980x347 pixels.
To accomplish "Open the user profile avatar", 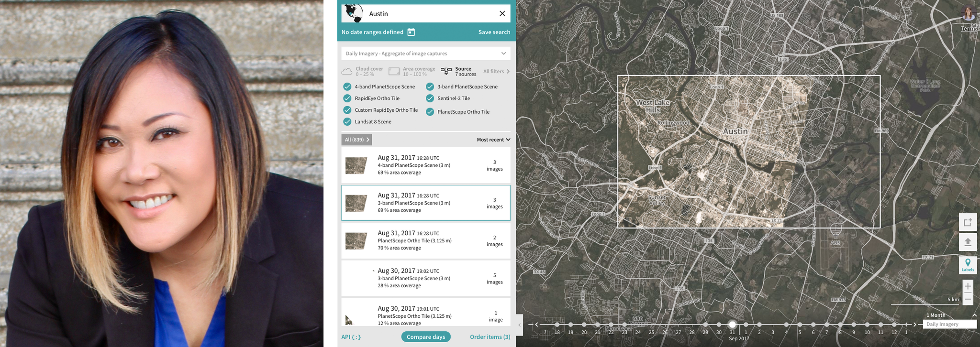I will pos(969,13).
